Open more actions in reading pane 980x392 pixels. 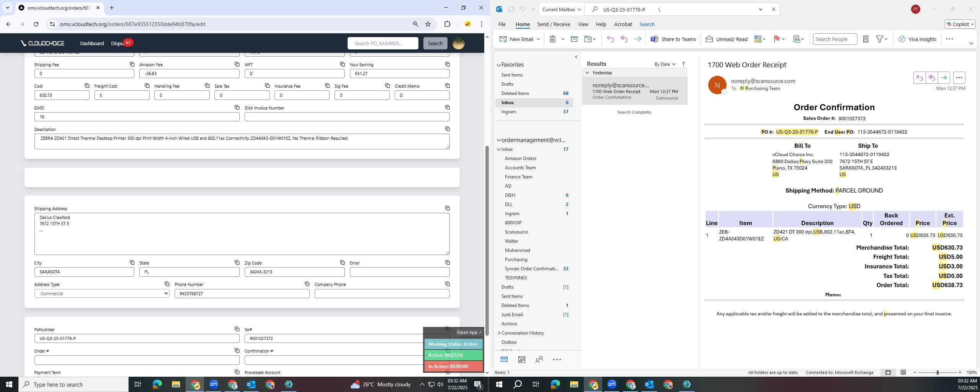click(959, 78)
